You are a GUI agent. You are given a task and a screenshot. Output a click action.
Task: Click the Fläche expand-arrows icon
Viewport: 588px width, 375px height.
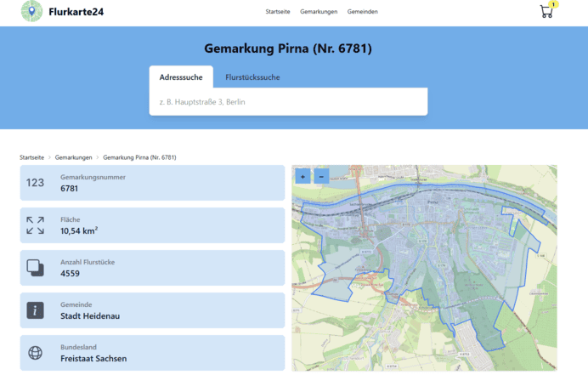click(35, 225)
